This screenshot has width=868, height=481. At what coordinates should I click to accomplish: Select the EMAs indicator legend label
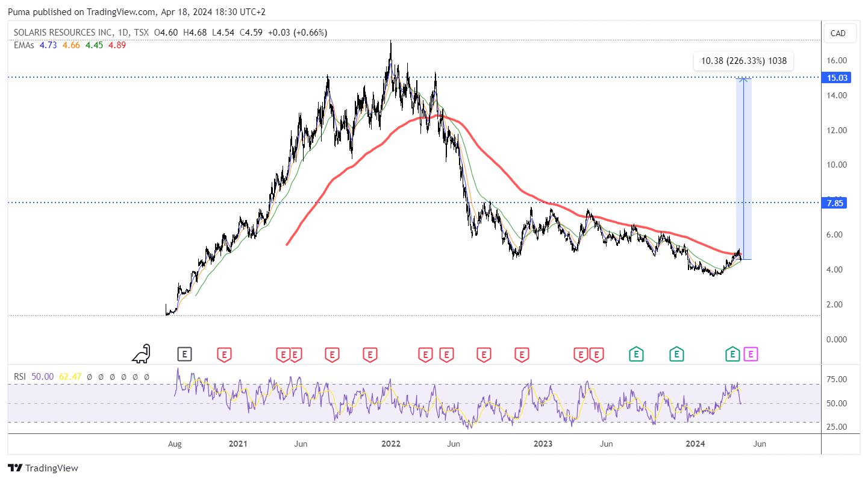[24, 45]
